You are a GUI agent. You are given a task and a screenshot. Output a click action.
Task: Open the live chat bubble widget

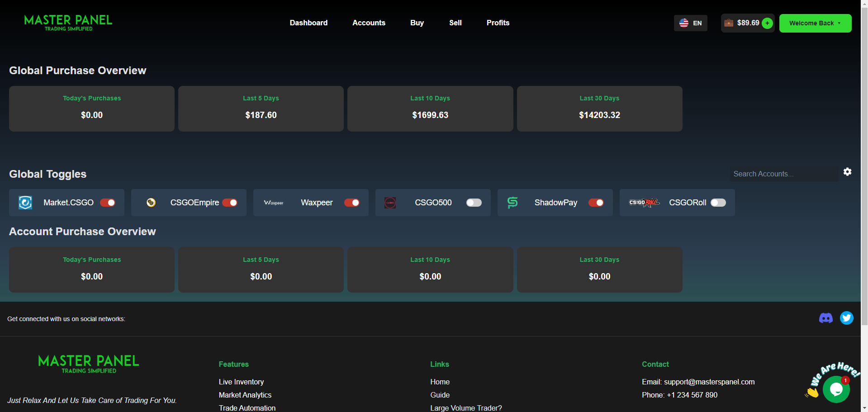[836, 389]
